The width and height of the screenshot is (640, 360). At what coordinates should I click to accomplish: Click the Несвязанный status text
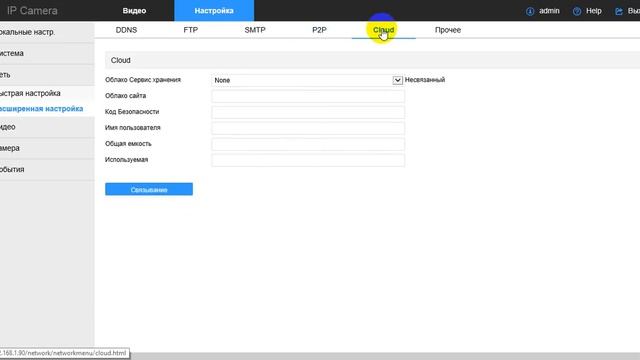(x=425, y=80)
